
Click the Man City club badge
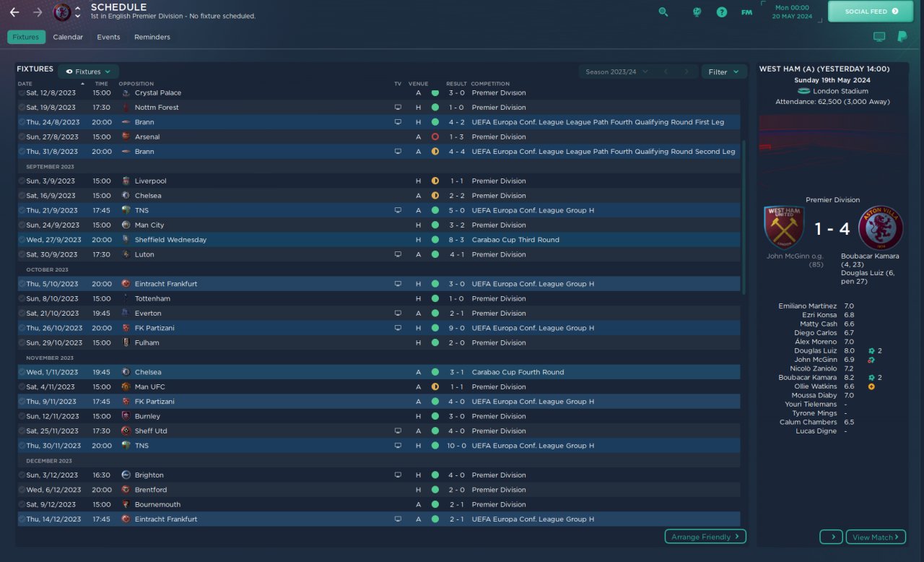126,225
